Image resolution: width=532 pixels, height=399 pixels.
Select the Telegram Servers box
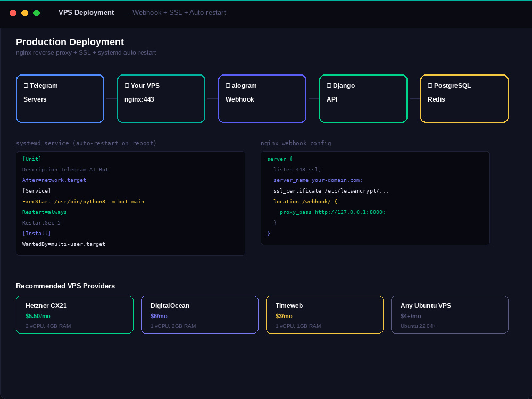coord(60,99)
